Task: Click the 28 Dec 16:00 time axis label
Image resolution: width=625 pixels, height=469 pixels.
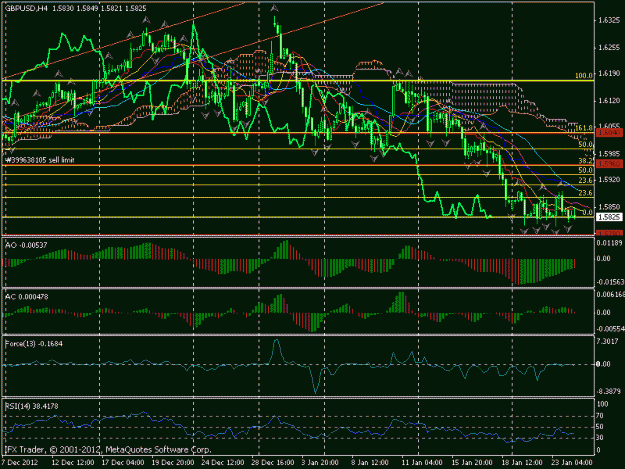Action: pos(272,463)
